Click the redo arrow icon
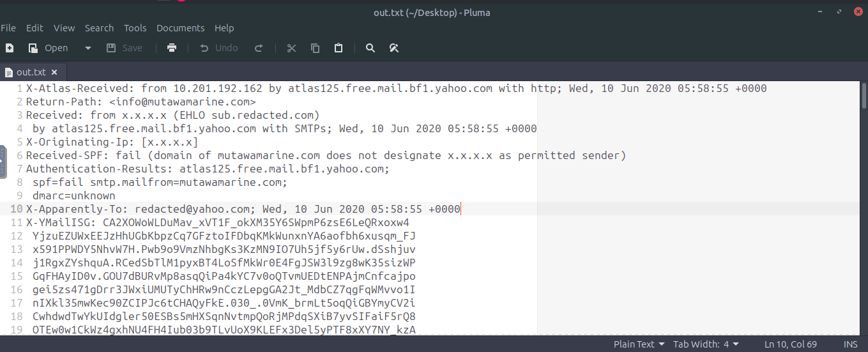Screen dimensions: 868x352 coord(259,48)
